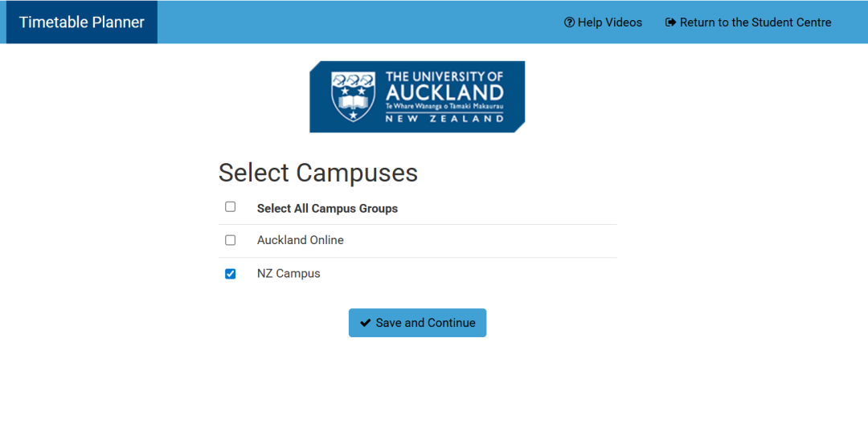868x436 pixels.
Task: Tick the Select All Campus Groups checkbox
Action: pyautogui.click(x=231, y=207)
